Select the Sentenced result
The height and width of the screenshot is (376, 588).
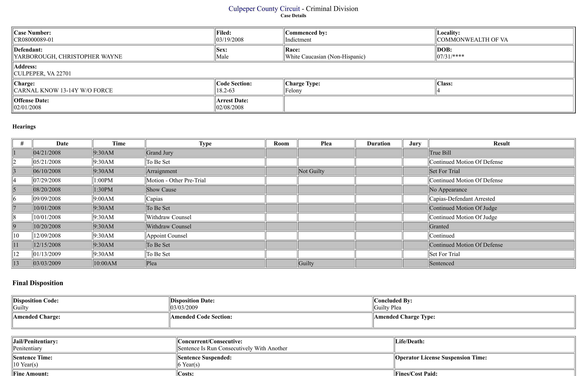click(442, 263)
